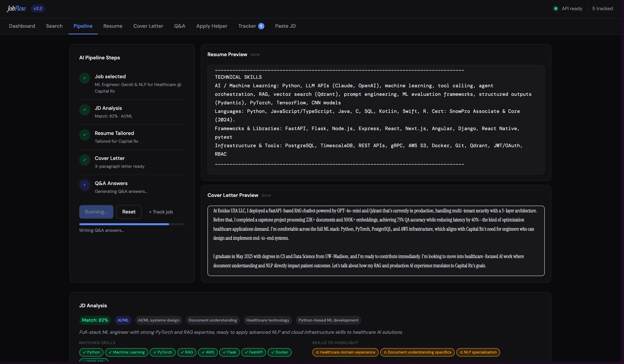Screen dimensions: 624x364
Task: Click the 5 tracked counter
Action: [602, 8]
